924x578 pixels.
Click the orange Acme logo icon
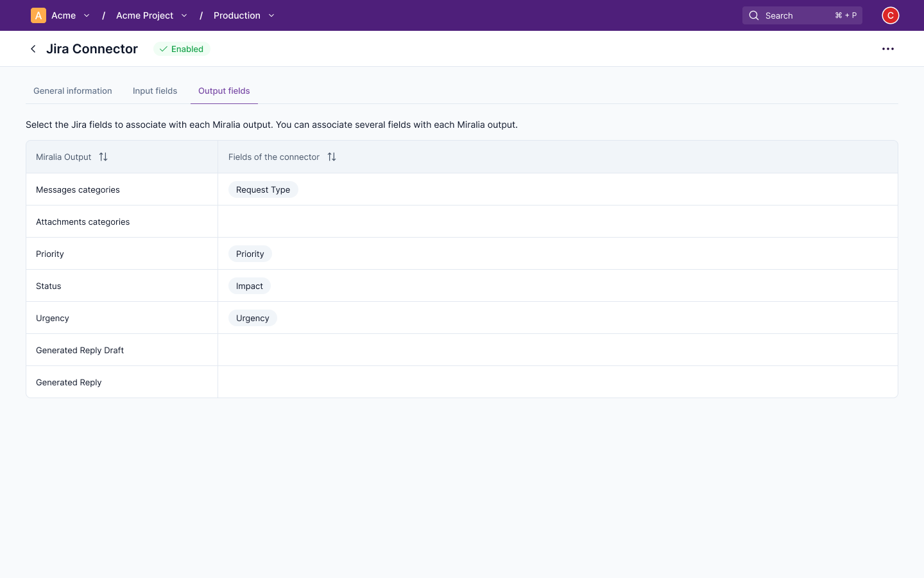38,15
